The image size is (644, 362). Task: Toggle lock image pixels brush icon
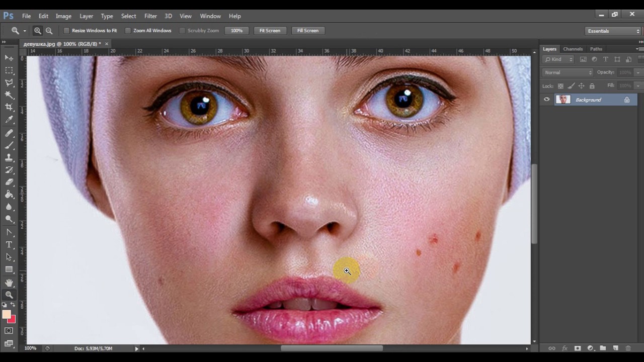571,86
